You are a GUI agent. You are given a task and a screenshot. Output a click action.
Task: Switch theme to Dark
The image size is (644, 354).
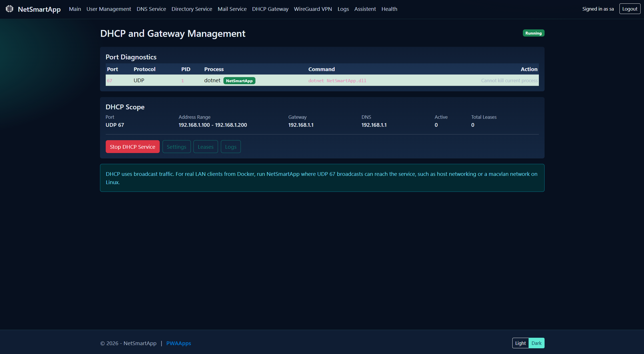click(536, 343)
